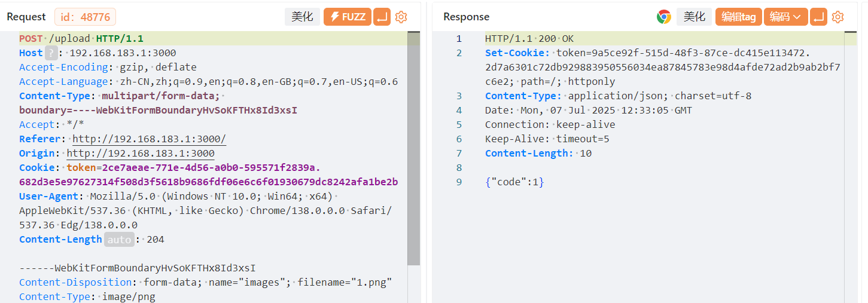Screen dimensions: 868x303
Task: Click the question mark next to Host
Action: coord(51,53)
